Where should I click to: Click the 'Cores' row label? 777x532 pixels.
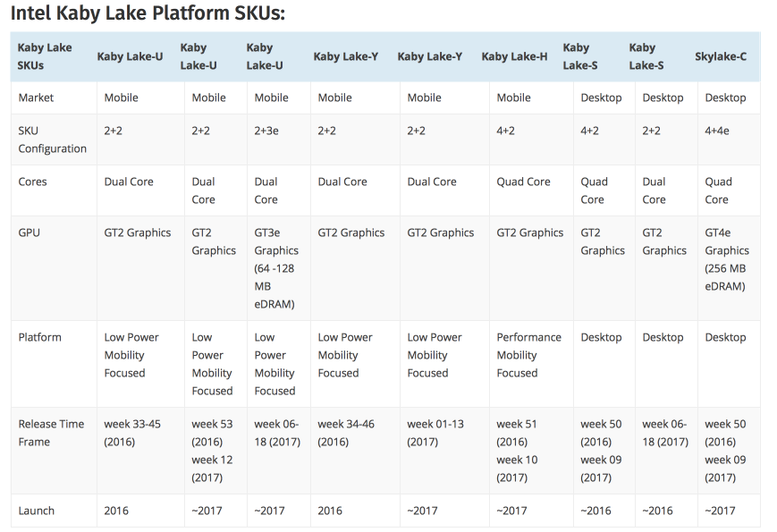32,182
